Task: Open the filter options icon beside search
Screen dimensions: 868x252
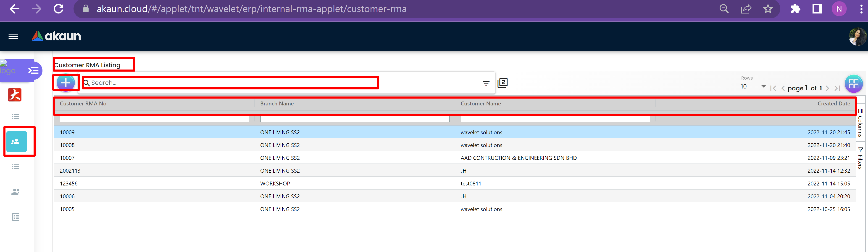Action: [x=486, y=83]
